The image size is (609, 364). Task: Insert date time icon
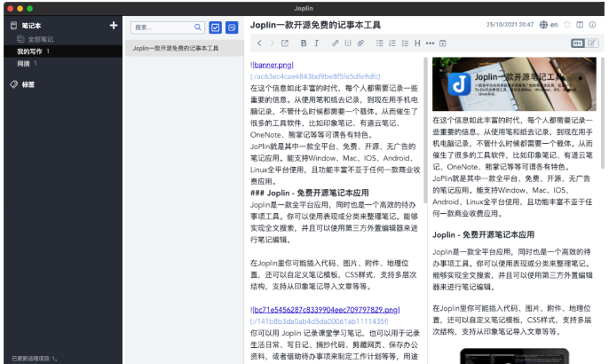443,44
